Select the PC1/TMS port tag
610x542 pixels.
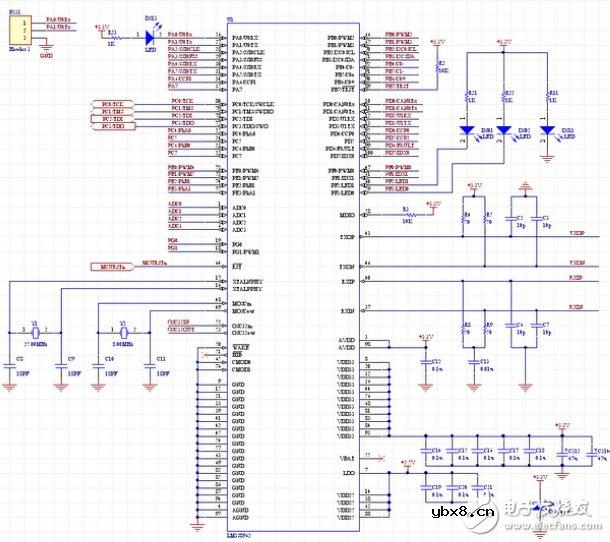(x=113, y=112)
